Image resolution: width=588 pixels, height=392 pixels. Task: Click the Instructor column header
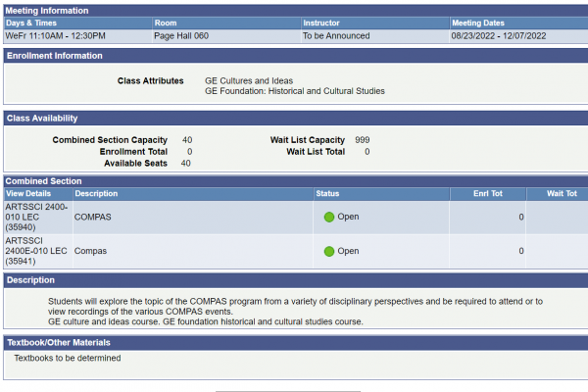click(x=375, y=23)
